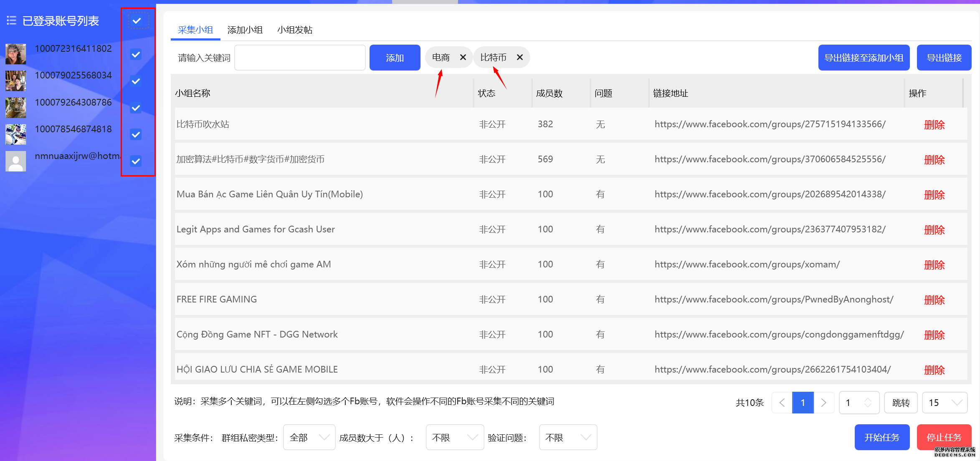Open the 成员数大于 dropdown showing 不限
This screenshot has height=461, width=980.
455,437
